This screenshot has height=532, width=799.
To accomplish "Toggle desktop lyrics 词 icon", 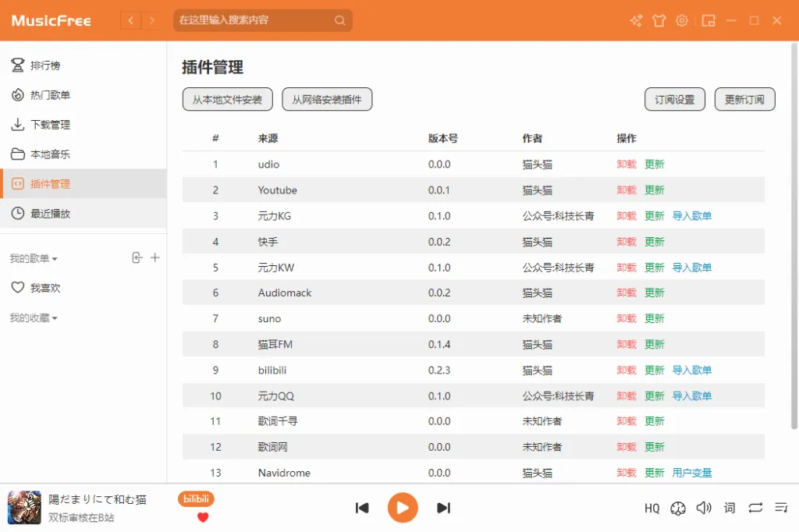I will (x=730, y=508).
